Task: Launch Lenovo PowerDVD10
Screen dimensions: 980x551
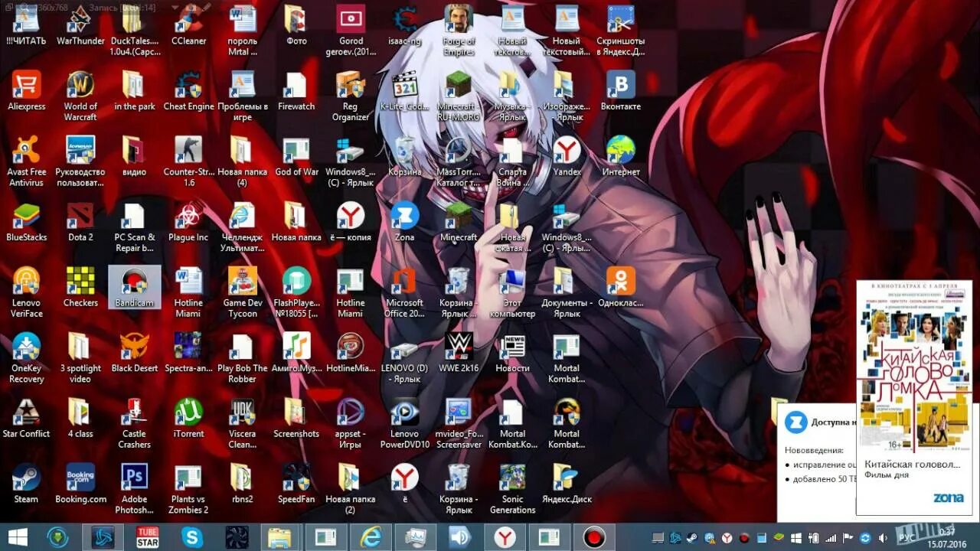Action: point(404,423)
